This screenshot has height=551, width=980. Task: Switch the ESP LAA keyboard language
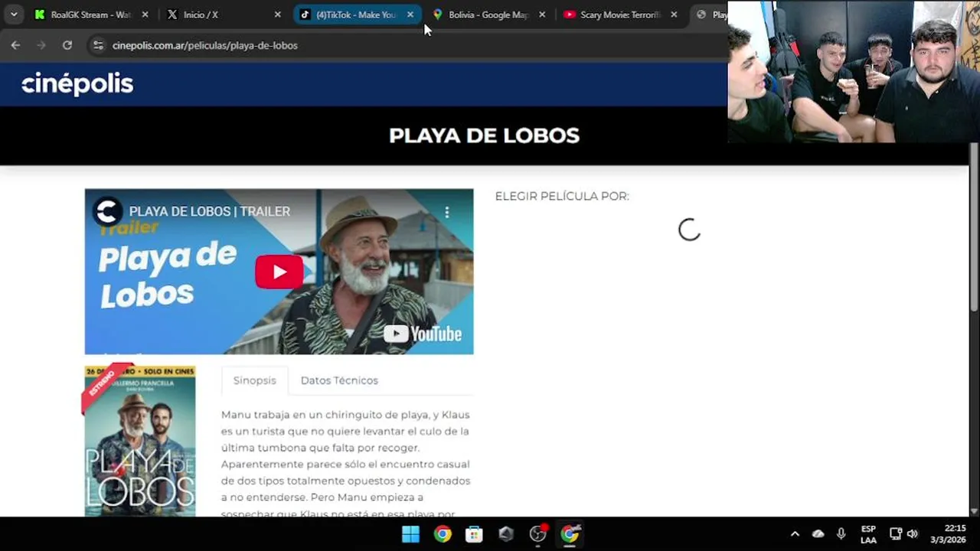pyautogui.click(x=868, y=534)
